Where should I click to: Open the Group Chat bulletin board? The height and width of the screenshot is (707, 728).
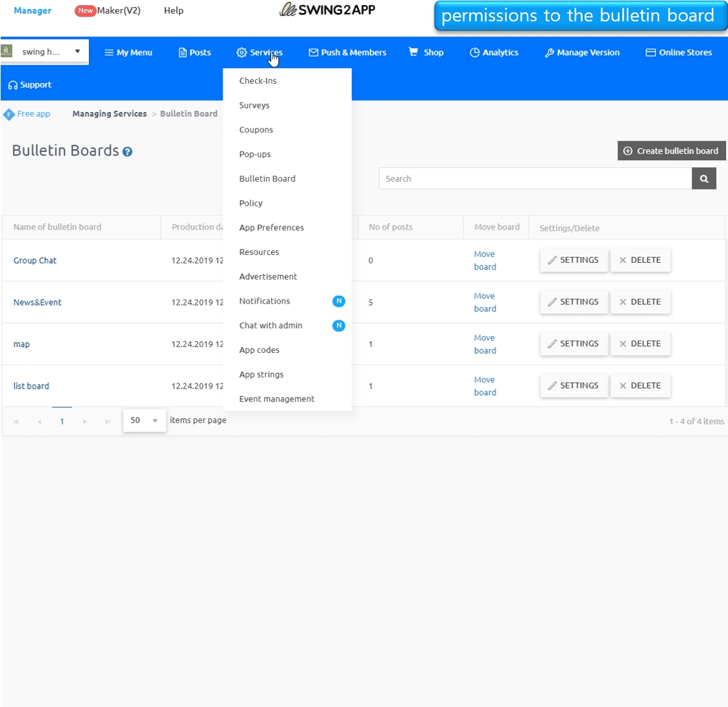pyautogui.click(x=35, y=261)
